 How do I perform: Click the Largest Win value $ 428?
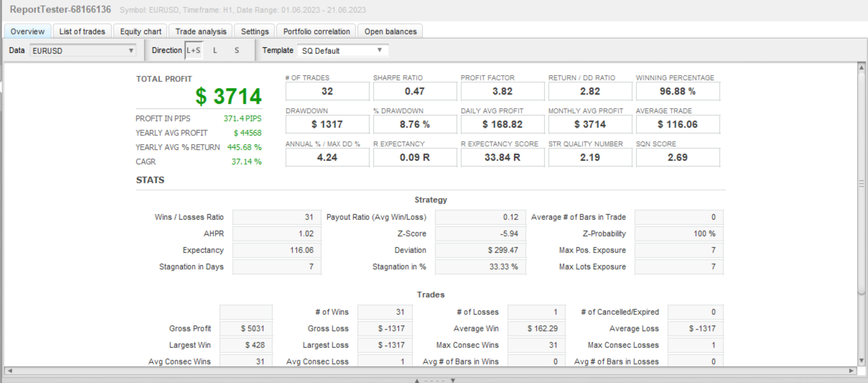246,345
